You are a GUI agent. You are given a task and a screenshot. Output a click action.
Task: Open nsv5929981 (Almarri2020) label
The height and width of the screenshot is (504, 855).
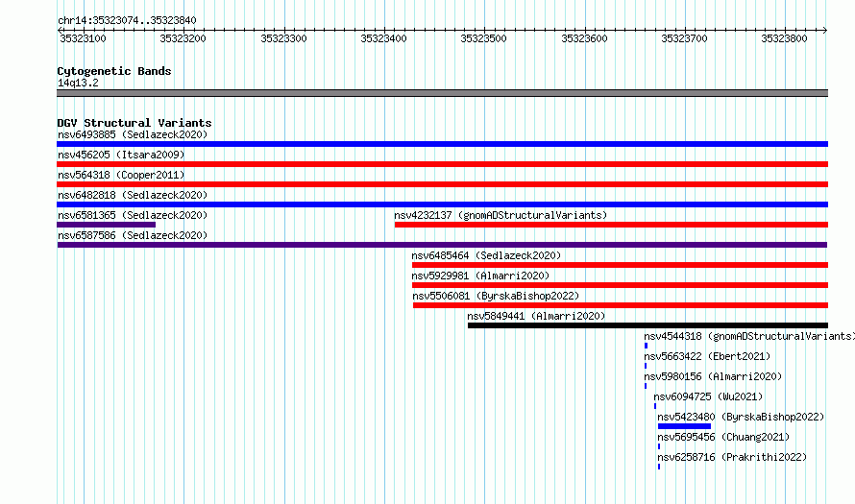pos(480,276)
